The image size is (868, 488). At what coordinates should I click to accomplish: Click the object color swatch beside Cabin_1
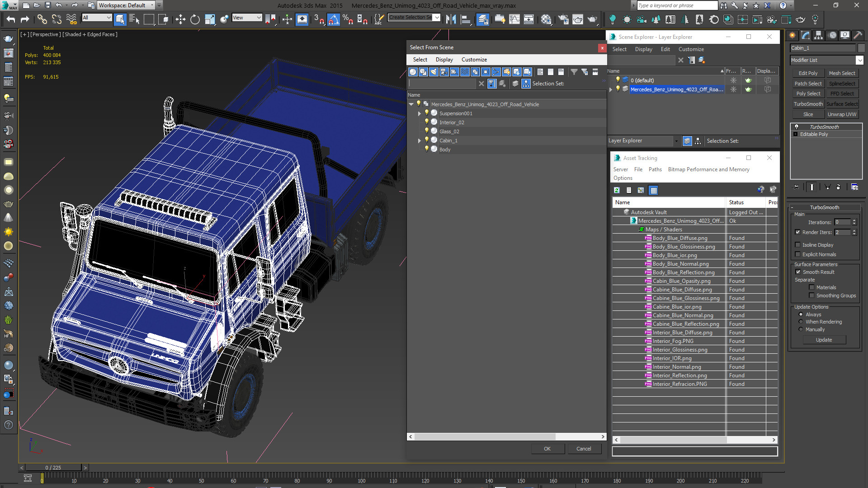[861, 48]
